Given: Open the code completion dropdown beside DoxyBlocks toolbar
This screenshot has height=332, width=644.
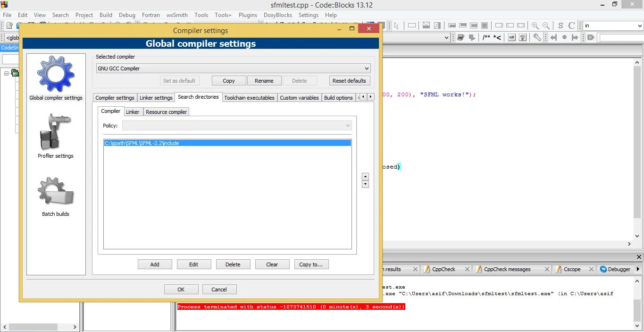Looking at the screenshot, I should 446,37.
